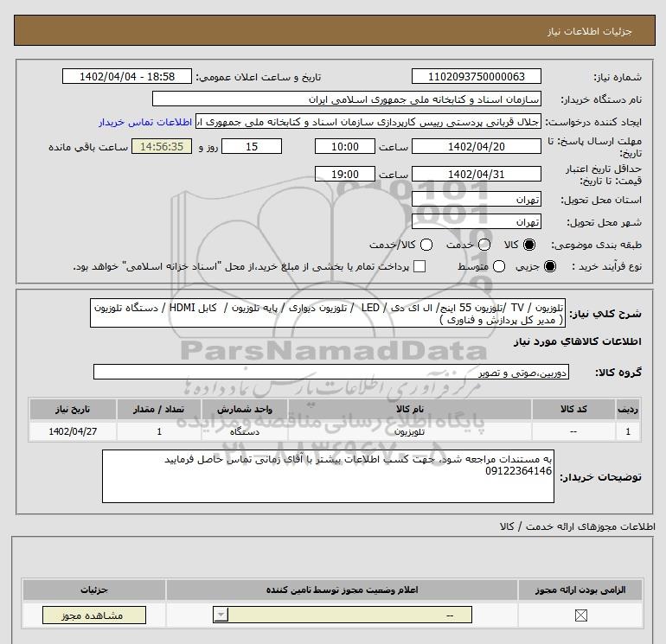Image resolution: width=666 pixels, height=644 pixels.
Task: Toggle the اسناد خزانه اسلامی payment checkbox
Action: 419,266
